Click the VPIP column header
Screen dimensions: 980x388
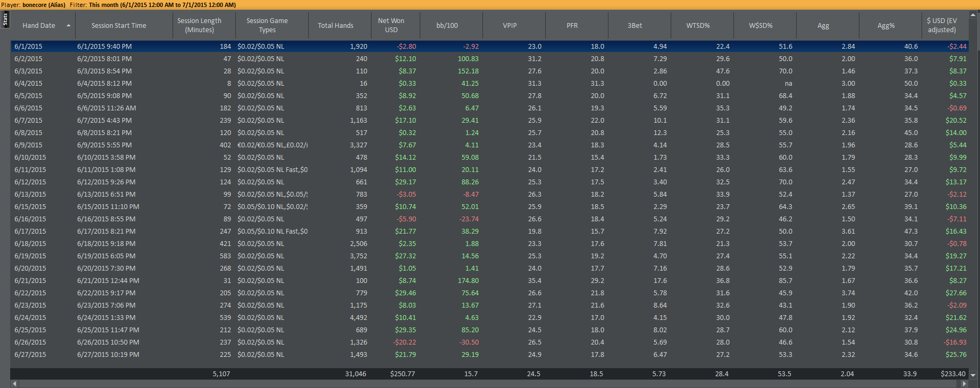[510, 26]
